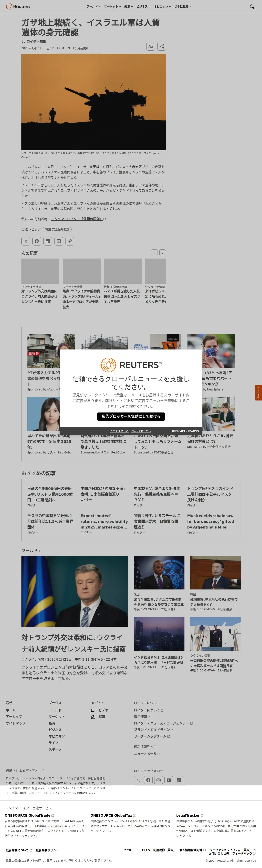
Task: Open 日産の今期800億円の最終赤字 recommended article
Action: (x=50, y=494)
